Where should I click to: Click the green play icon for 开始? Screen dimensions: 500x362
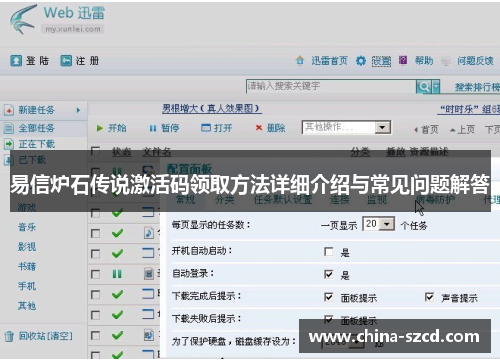coord(99,128)
